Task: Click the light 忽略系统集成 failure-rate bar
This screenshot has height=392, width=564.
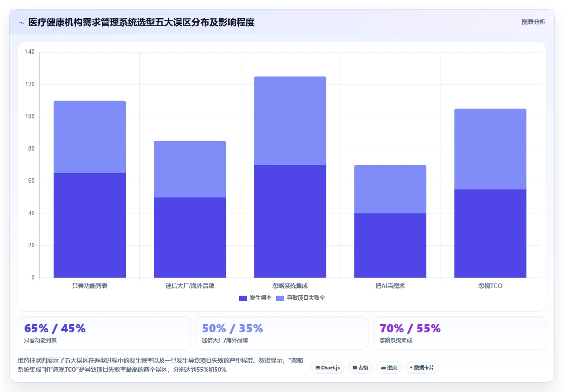Action: [290, 121]
